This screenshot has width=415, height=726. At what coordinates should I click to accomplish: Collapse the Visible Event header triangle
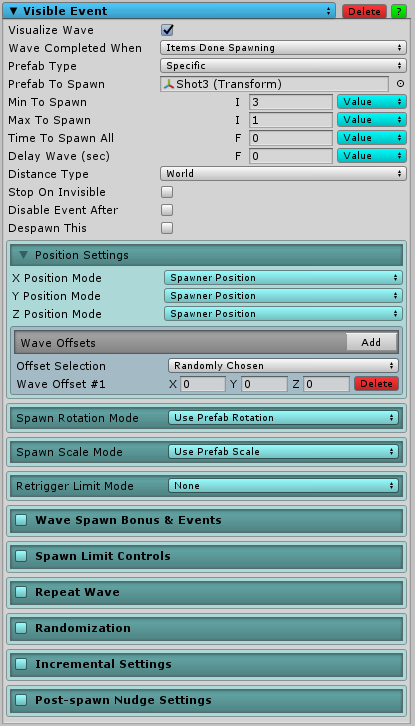coord(13,11)
